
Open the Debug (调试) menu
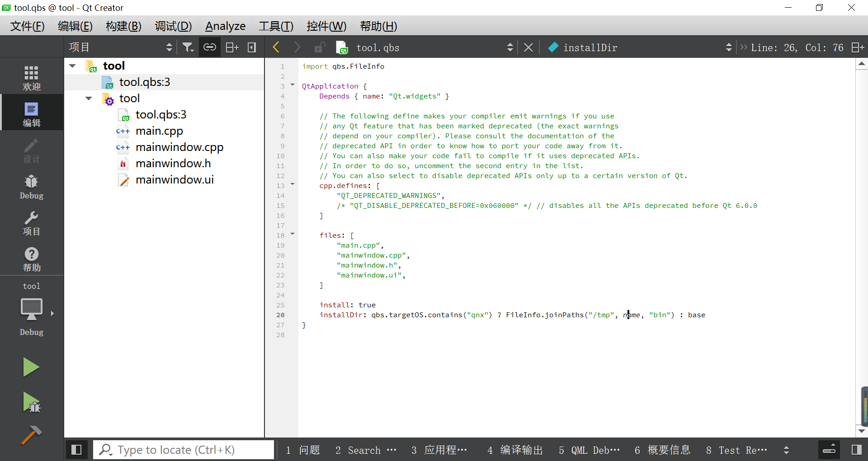(173, 26)
